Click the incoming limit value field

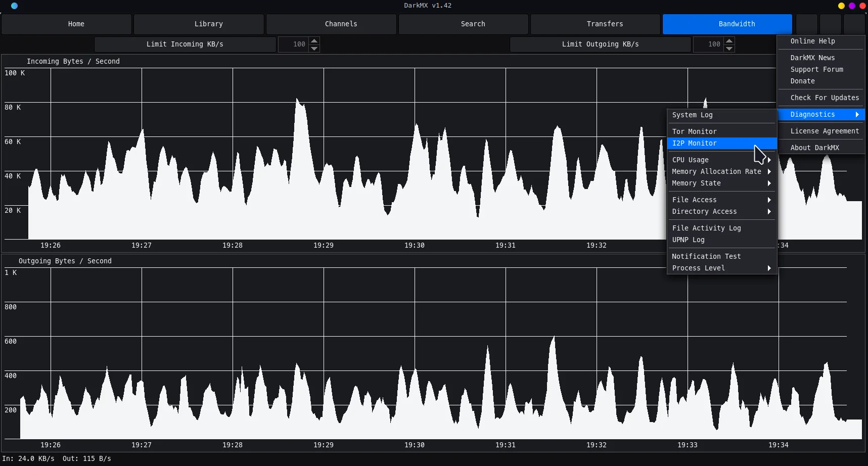293,44
